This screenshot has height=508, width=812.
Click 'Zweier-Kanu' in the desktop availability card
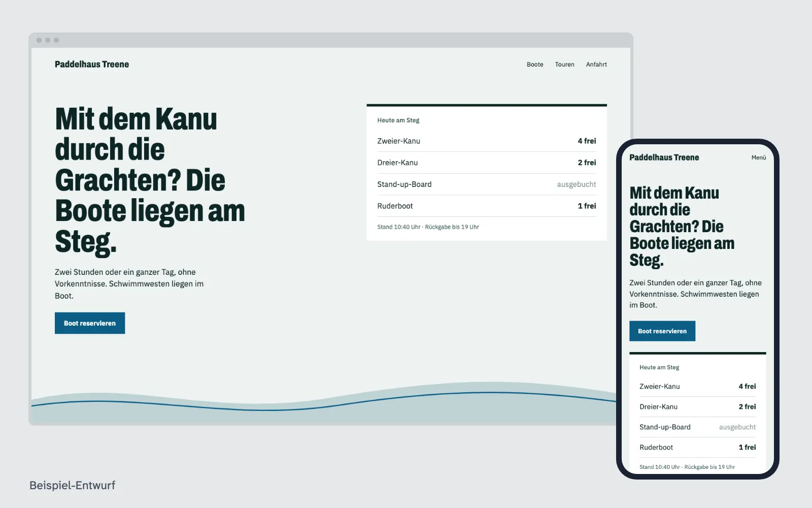[x=399, y=141]
